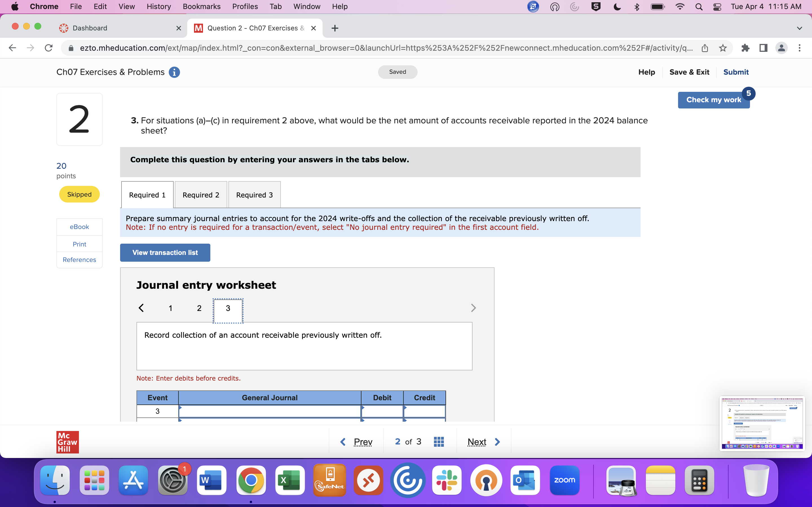Launch Excel from the dock
812x507 pixels.
click(290, 480)
